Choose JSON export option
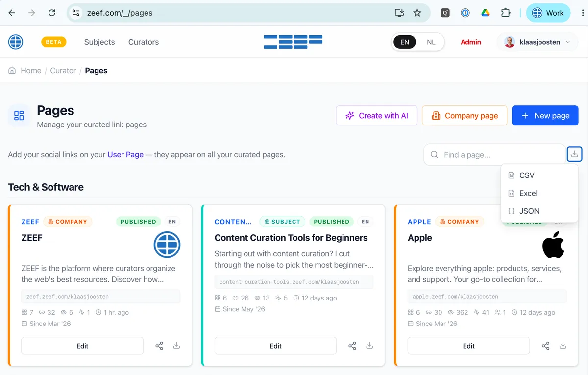This screenshot has width=588, height=375. pos(539,211)
